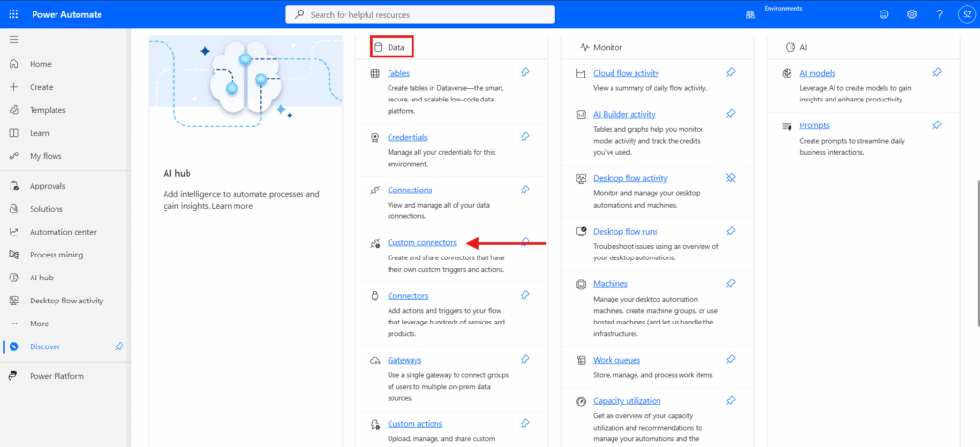Pin Work queues to the navigation

731,360
